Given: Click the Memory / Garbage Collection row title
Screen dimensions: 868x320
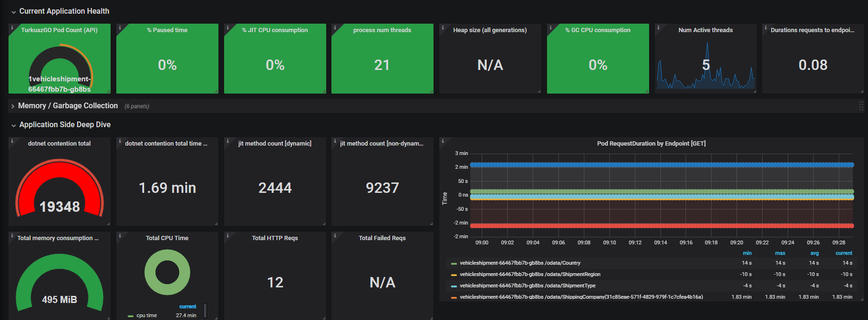Looking at the screenshot, I should [68, 105].
